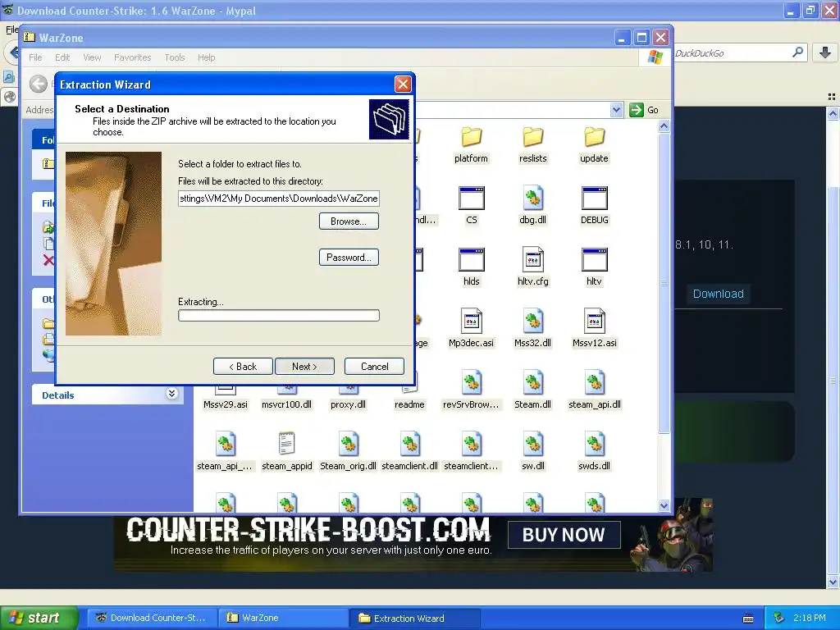Select the msvcr100.dll file label
Viewport: 840px width, 630px height.
pos(286,404)
